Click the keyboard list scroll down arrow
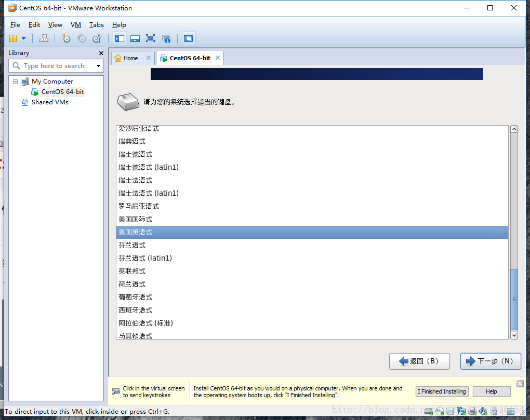 [x=514, y=335]
